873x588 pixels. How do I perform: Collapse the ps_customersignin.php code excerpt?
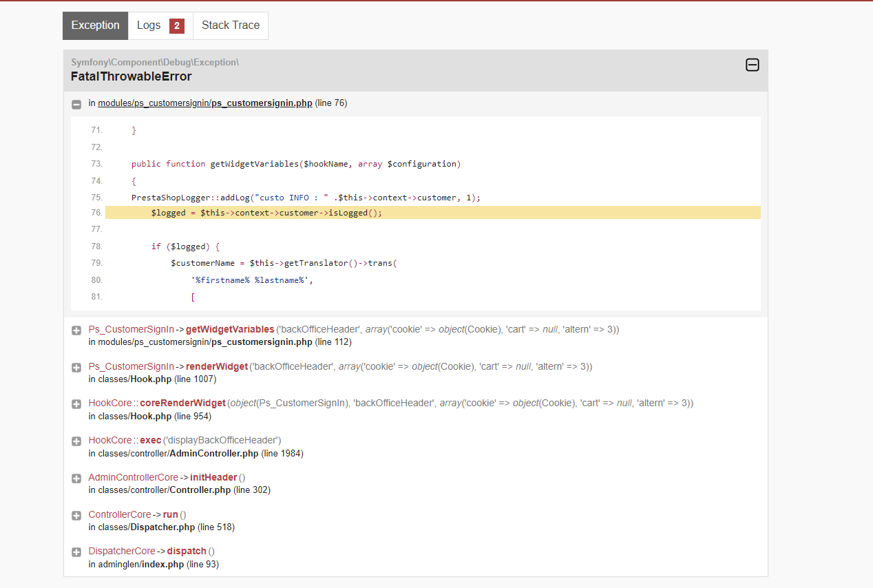76,104
